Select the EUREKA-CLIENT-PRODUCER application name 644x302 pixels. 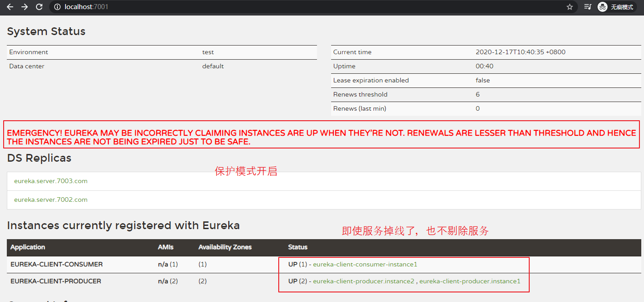click(56, 281)
